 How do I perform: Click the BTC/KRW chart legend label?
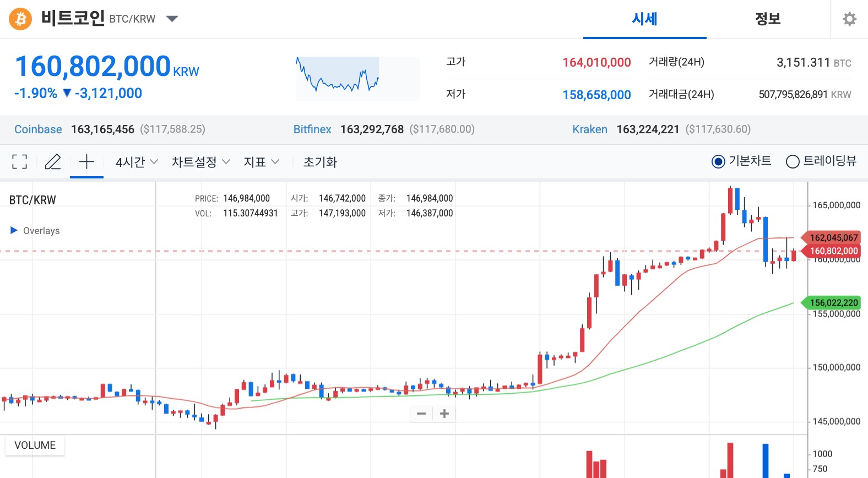click(x=32, y=200)
